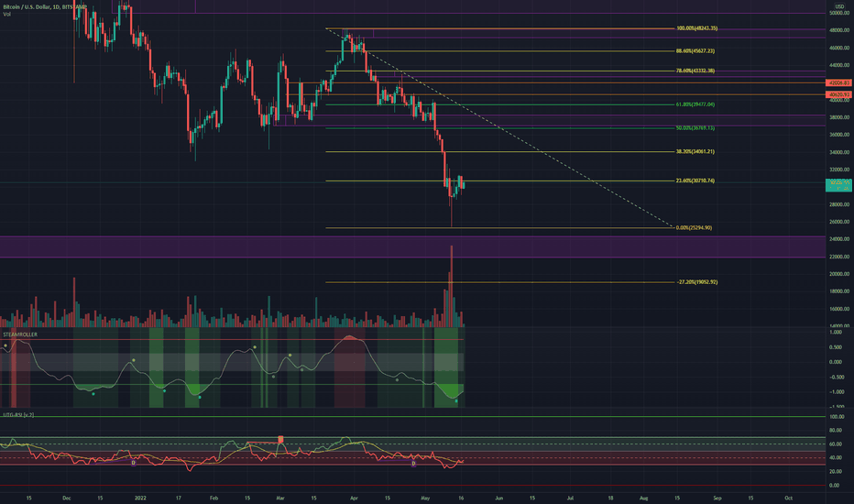The width and height of the screenshot is (854, 504).
Task: Click the red RSI signal marker near March
Action: (280, 439)
